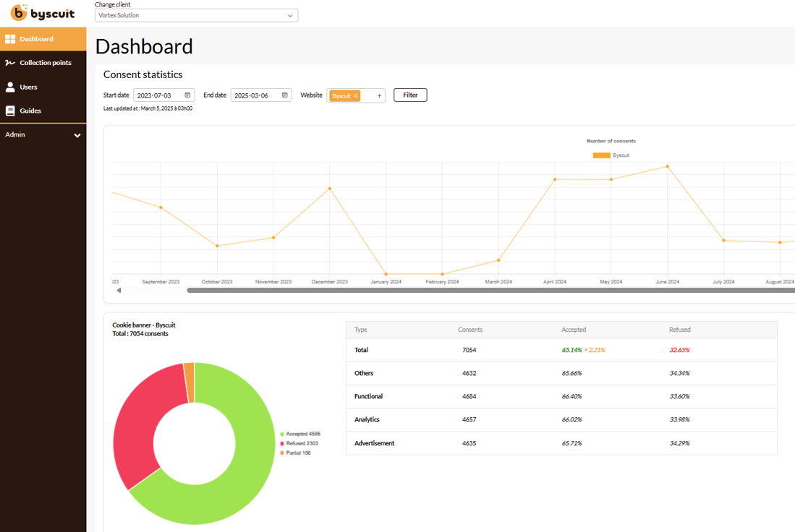The image size is (795, 532).
Task: Click the 7054 consents value
Action: pos(469,350)
